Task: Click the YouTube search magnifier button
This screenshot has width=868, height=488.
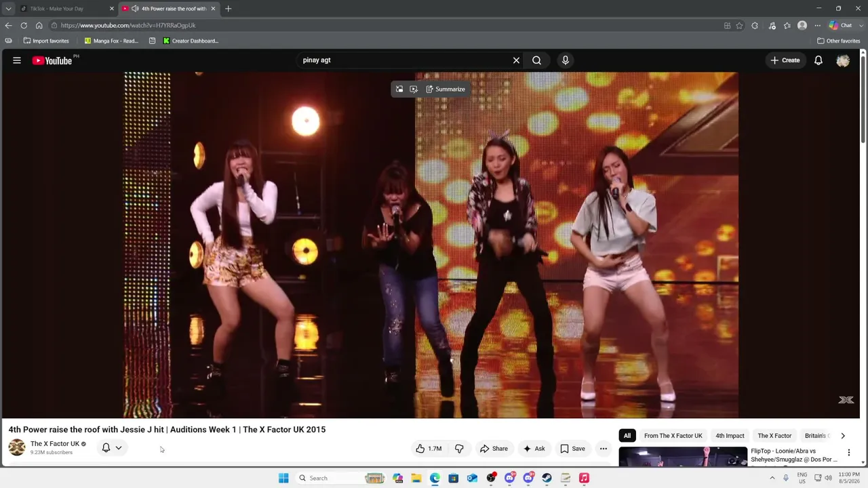Action: 536,60
